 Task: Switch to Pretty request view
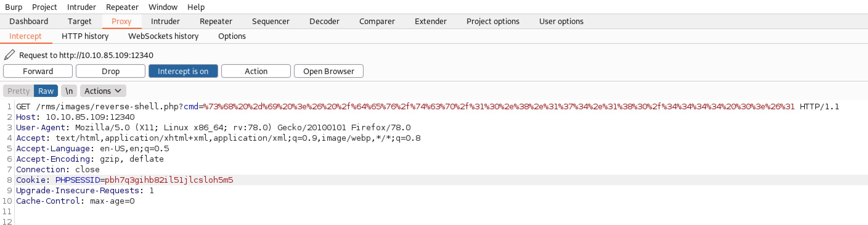click(x=18, y=91)
